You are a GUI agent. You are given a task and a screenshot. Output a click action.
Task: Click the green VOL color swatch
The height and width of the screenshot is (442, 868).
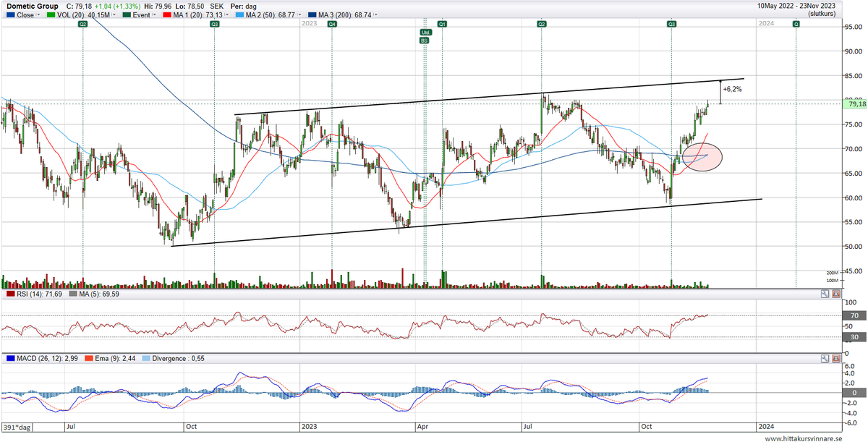coord(51,14)
